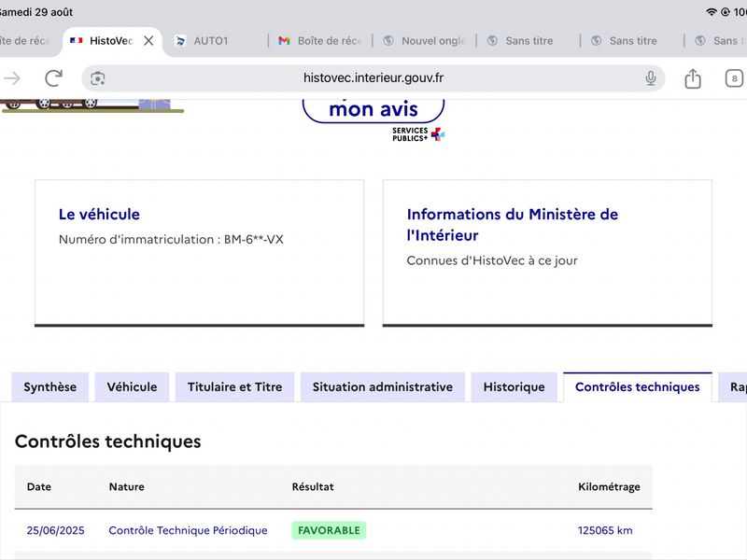This screenshot has width=747, height=560.
Task: Open the share sheet icon
Action: [x=693, y=78]
